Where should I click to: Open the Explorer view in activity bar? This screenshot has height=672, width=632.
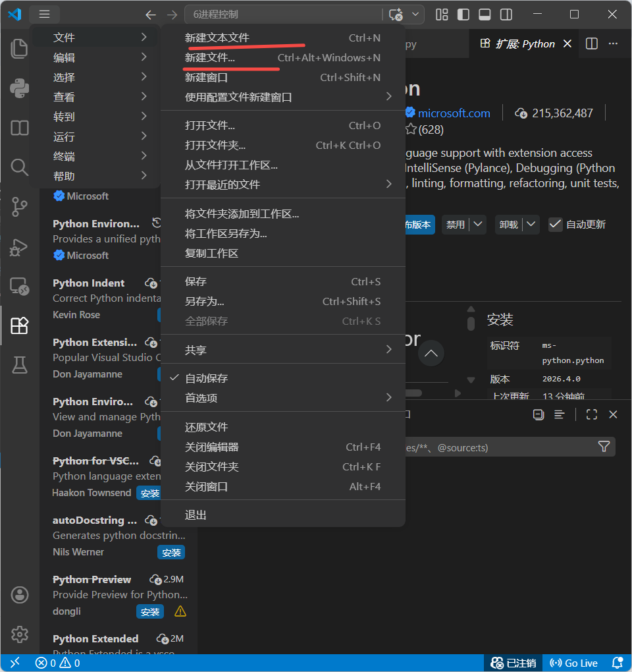tap(19, 49)
